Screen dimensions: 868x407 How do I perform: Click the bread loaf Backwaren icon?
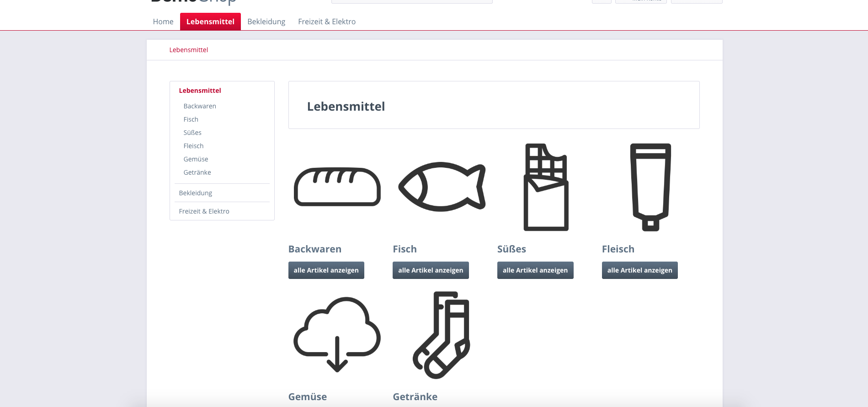coord(337,187)
